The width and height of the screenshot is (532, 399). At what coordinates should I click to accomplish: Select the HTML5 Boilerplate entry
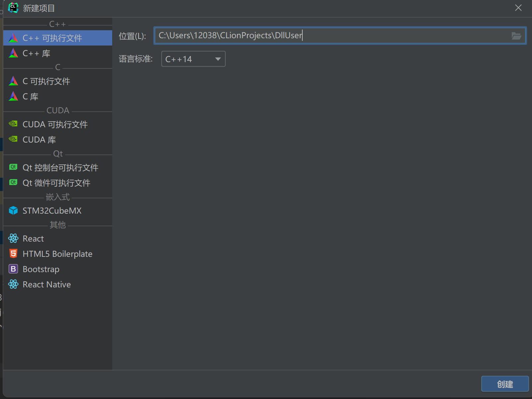pos(58,254)
